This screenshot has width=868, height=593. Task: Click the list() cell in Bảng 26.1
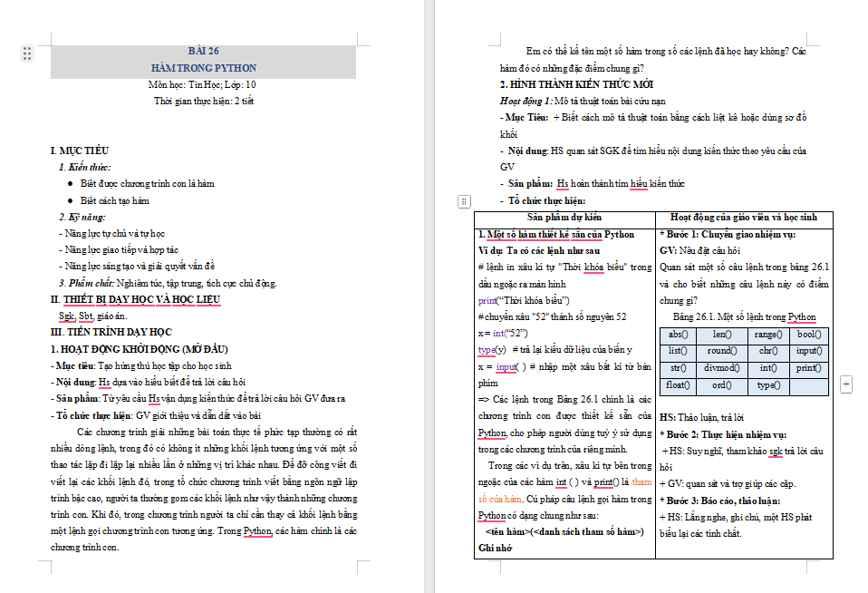pyautogui.click(x=678, y=352)
